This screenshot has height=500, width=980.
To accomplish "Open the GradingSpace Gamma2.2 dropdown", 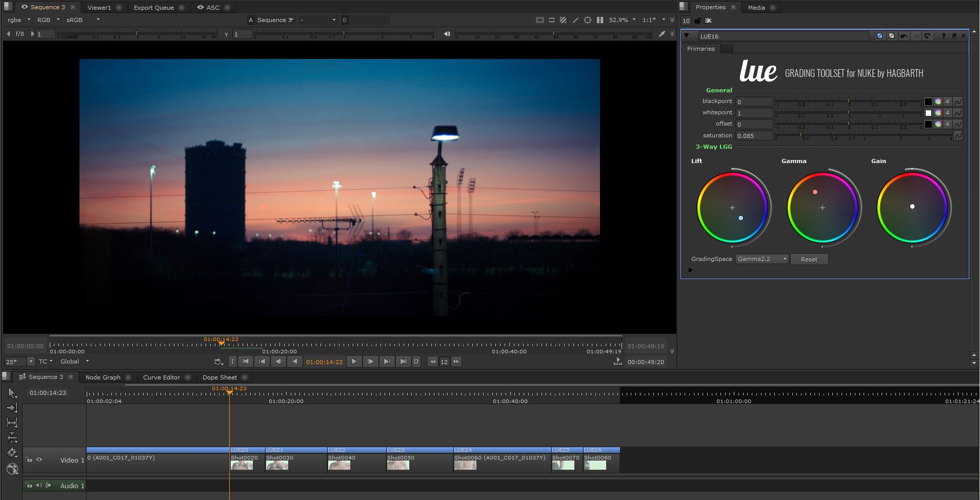I will tap(762, 259).
